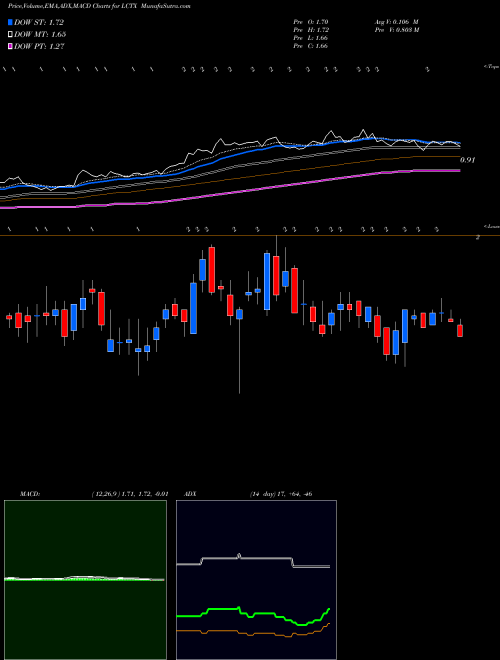Select the DOW ST: 1.72 label
Image resolution: width=500 pixels, height=660 pixels.
tap(39, 22)
